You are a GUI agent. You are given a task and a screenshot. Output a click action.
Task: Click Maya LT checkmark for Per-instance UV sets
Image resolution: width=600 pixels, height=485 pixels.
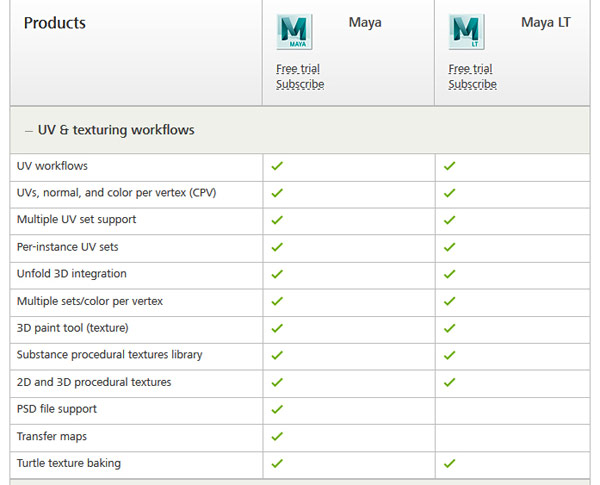coord(449,247)
